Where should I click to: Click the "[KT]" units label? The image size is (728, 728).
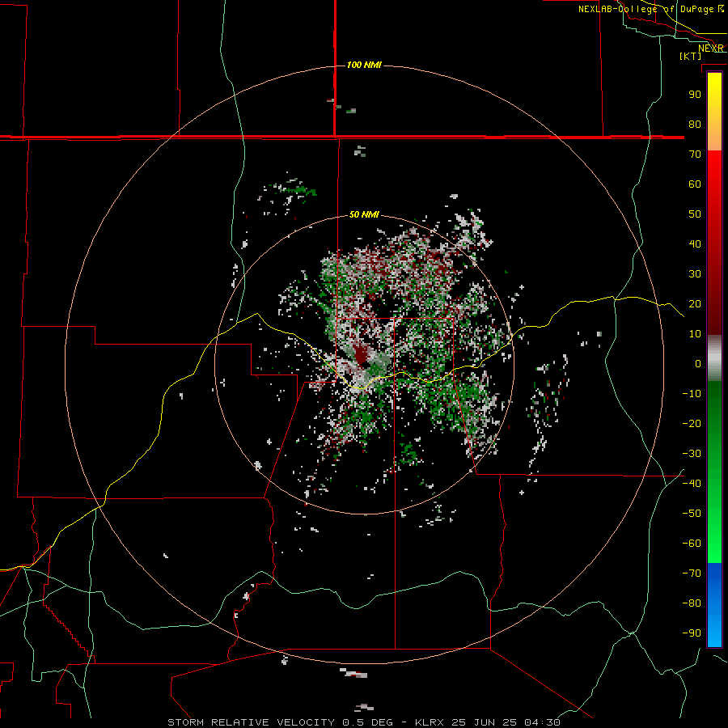pyautogui.click(x=691, y=56)
